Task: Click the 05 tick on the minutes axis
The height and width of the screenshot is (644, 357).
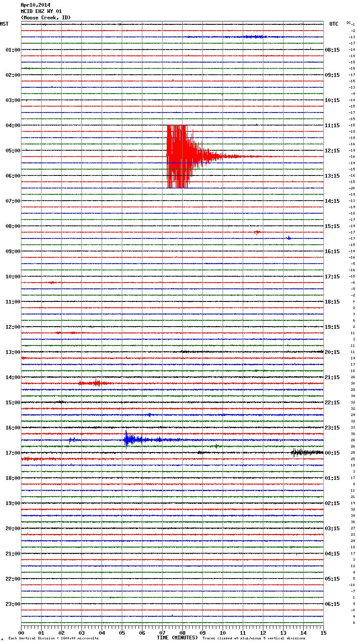Action: 122,633
